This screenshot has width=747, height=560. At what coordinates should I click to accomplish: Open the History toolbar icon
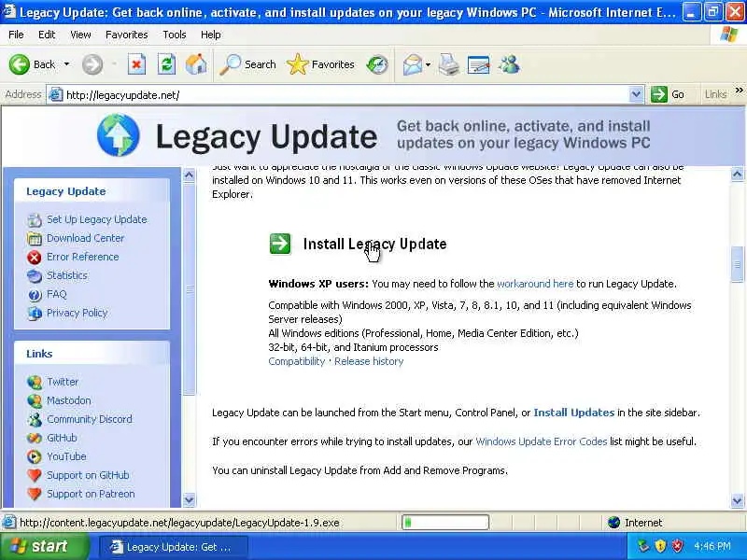coord(377,64)
